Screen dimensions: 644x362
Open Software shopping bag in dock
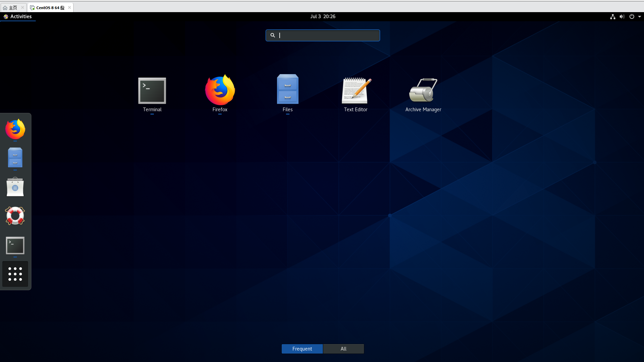(15, 187)
